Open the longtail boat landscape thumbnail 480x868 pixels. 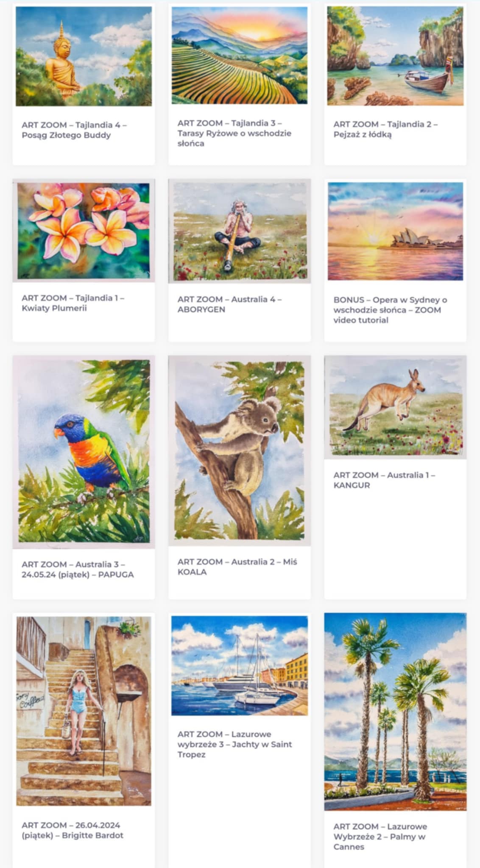point(395,56)
